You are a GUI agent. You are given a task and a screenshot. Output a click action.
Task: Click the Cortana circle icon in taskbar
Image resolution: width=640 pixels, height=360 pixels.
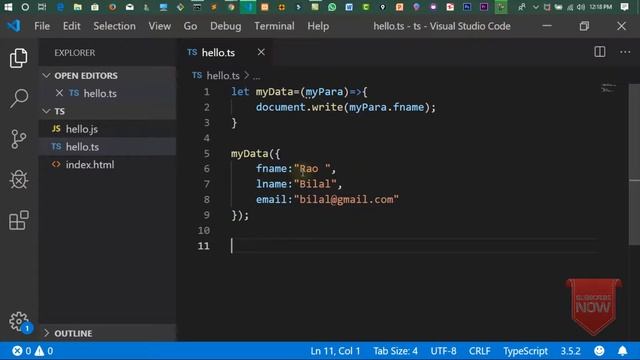click(x=25, y=7)
